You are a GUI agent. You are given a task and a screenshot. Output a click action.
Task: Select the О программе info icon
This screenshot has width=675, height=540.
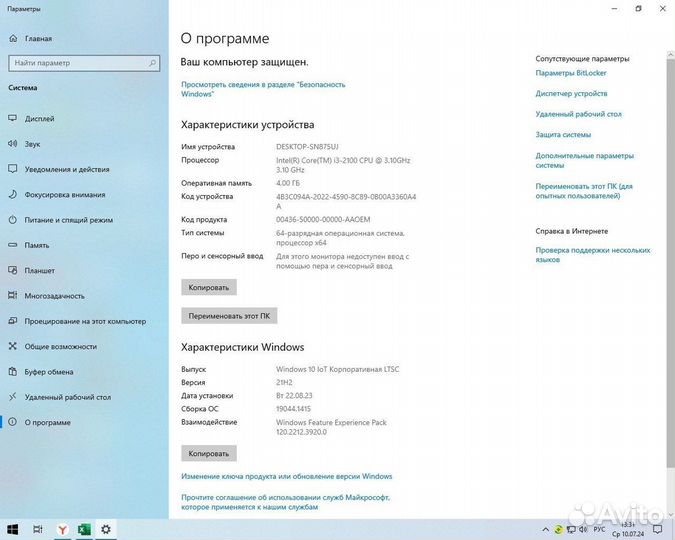click(x=13, y=422)
